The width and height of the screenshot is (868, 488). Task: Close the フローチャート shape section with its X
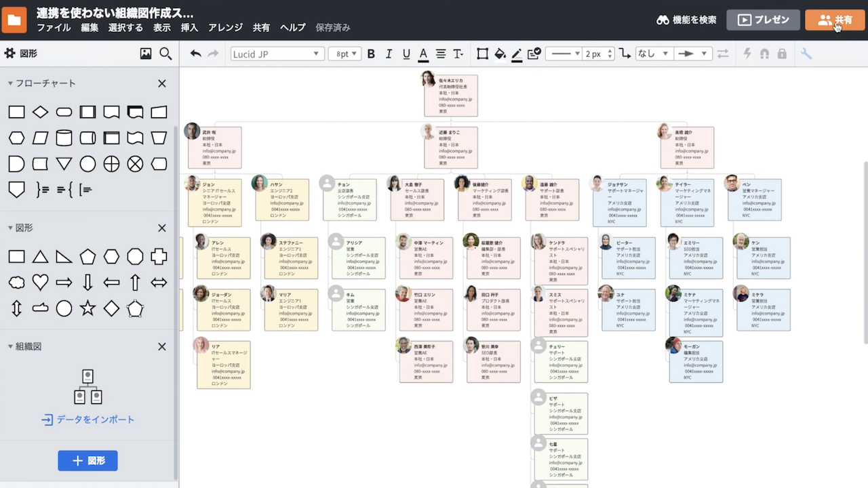coord(162,83)
